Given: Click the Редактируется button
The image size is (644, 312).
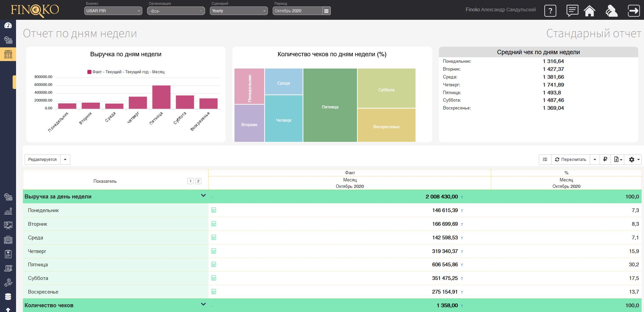Looking at the screenshot, I should 42,159.
